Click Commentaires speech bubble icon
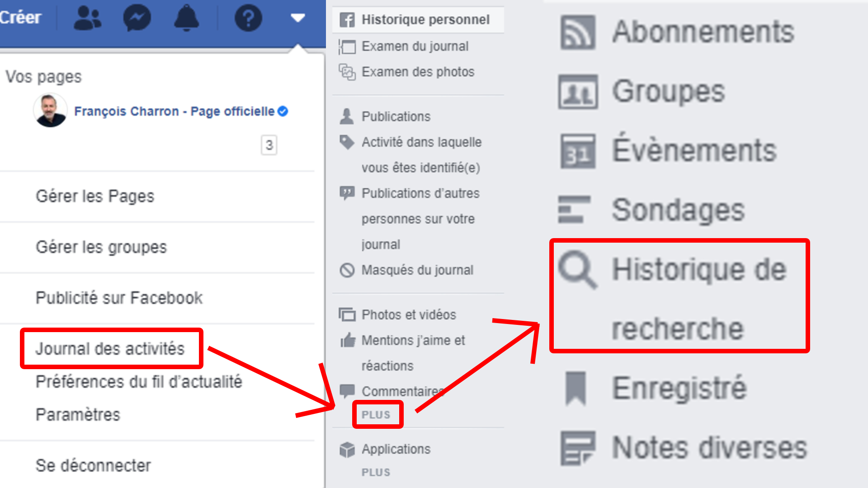The width and height of the screenshot is (868, 488). click(347, 391)
